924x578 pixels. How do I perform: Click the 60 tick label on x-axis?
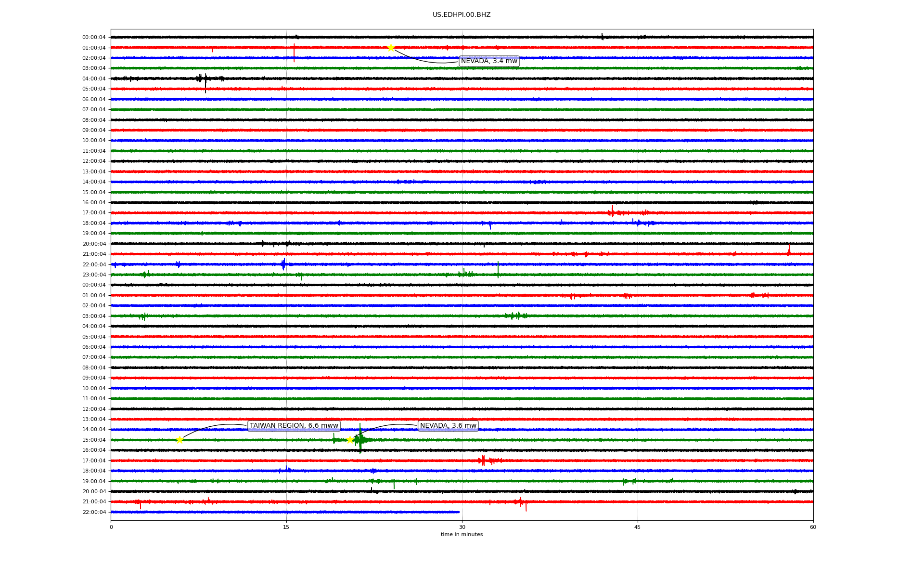(x=813, y=527)
